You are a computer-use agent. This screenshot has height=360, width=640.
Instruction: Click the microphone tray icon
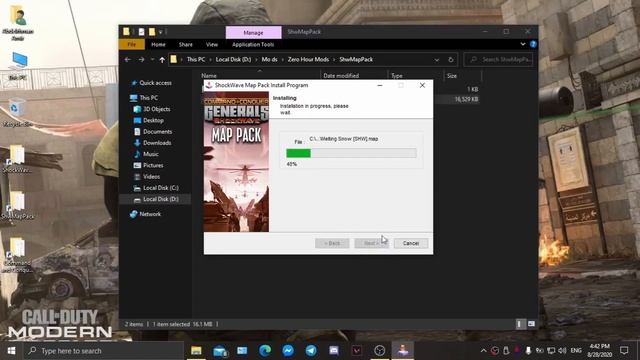pyautogui.click(x=528, y=350)
